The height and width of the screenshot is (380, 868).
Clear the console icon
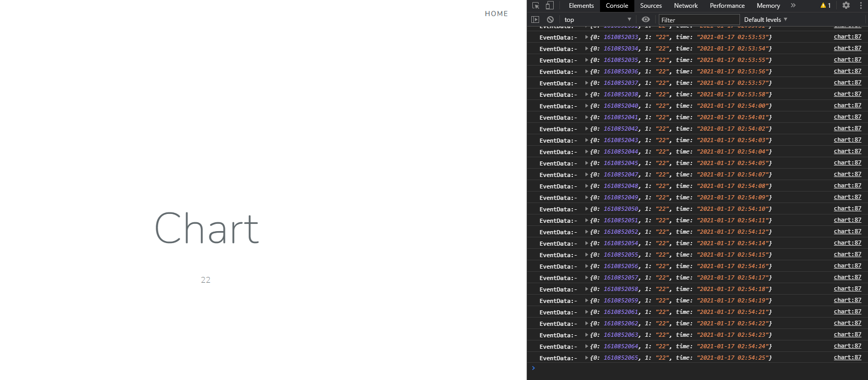point(550,20)
